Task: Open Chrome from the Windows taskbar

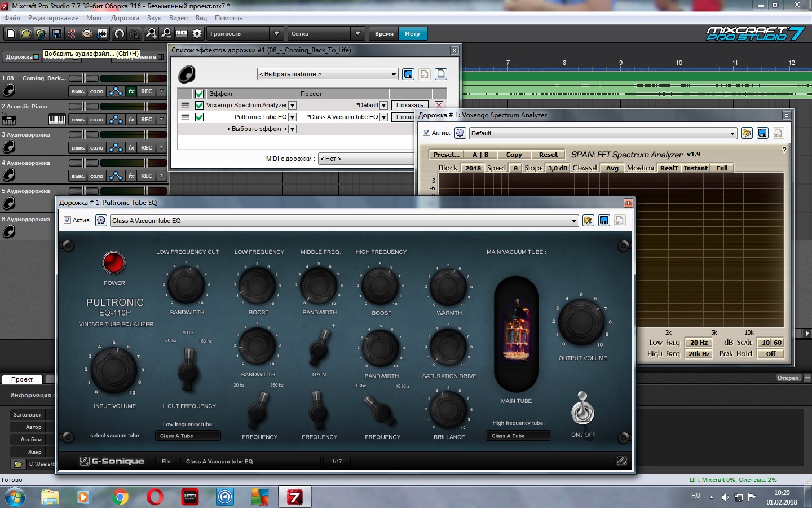Action: [120, 497]
